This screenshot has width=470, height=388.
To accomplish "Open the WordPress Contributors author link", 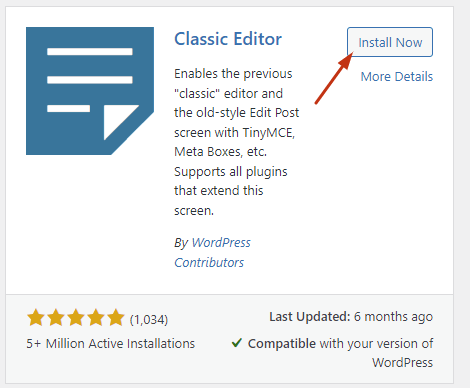I will (x=212, y=252).
